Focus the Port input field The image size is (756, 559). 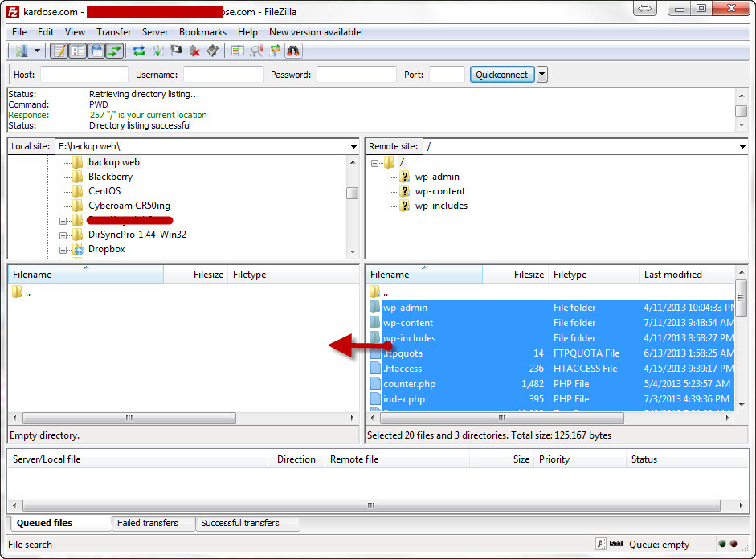tap(447, 75)
